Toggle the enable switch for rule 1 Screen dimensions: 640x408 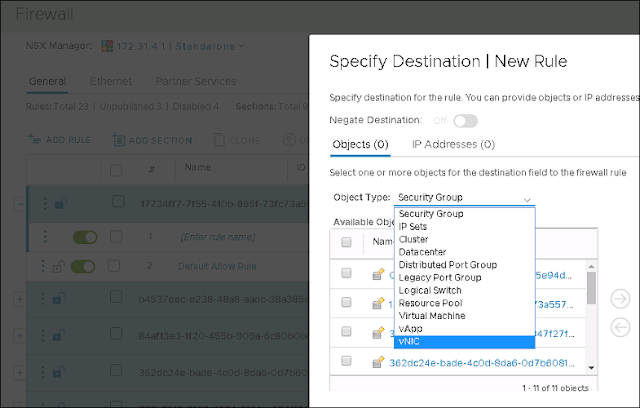85,237
